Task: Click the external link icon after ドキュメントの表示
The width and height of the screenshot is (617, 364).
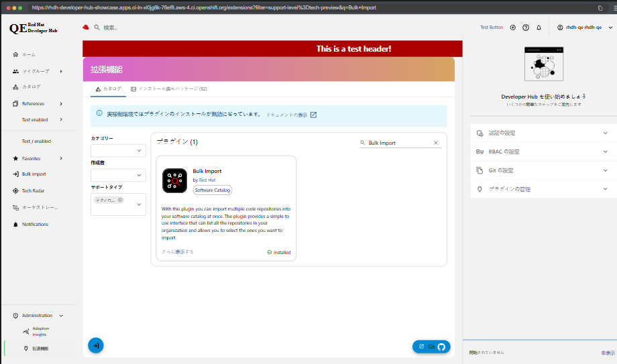Action: point(314,115)
